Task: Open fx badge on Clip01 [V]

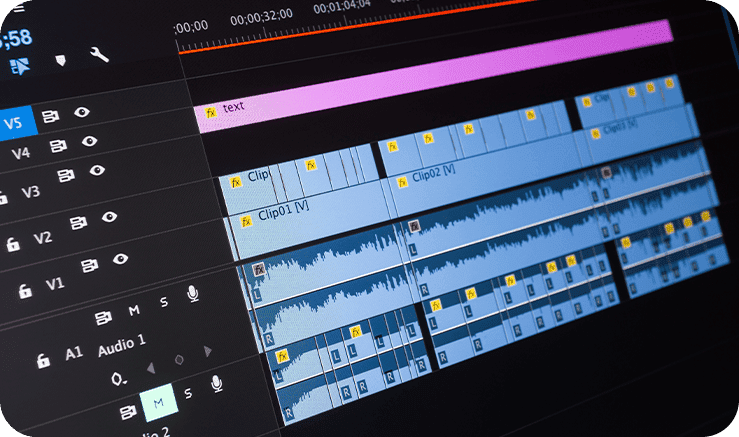Action: 246,221
